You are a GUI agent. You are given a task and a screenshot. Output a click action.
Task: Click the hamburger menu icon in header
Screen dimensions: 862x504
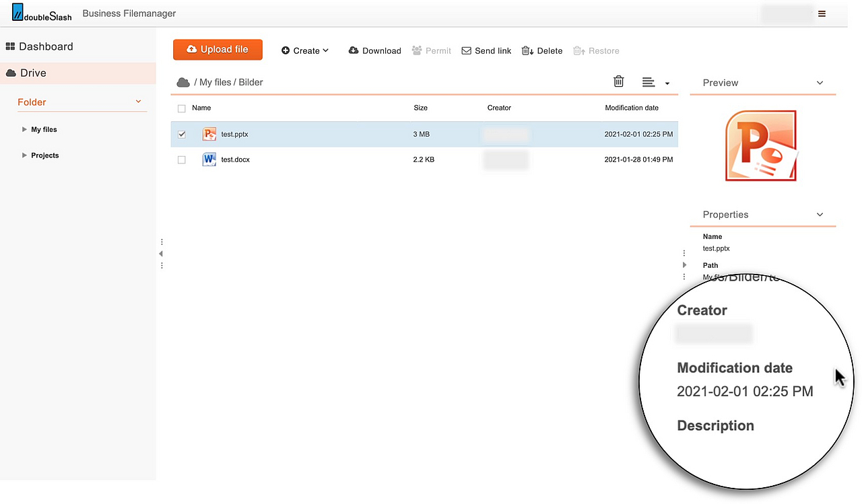coord(822,13)
